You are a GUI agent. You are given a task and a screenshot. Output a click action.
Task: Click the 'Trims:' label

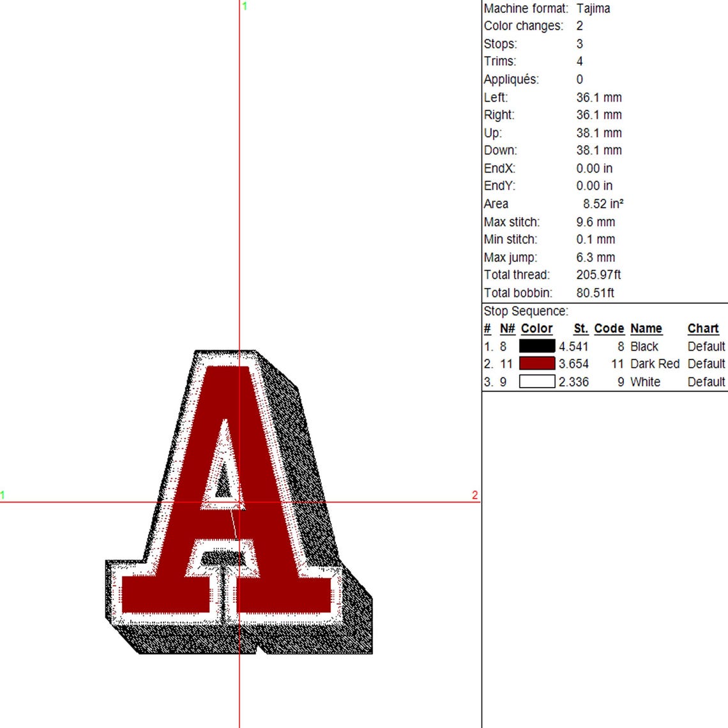(499, 61)
